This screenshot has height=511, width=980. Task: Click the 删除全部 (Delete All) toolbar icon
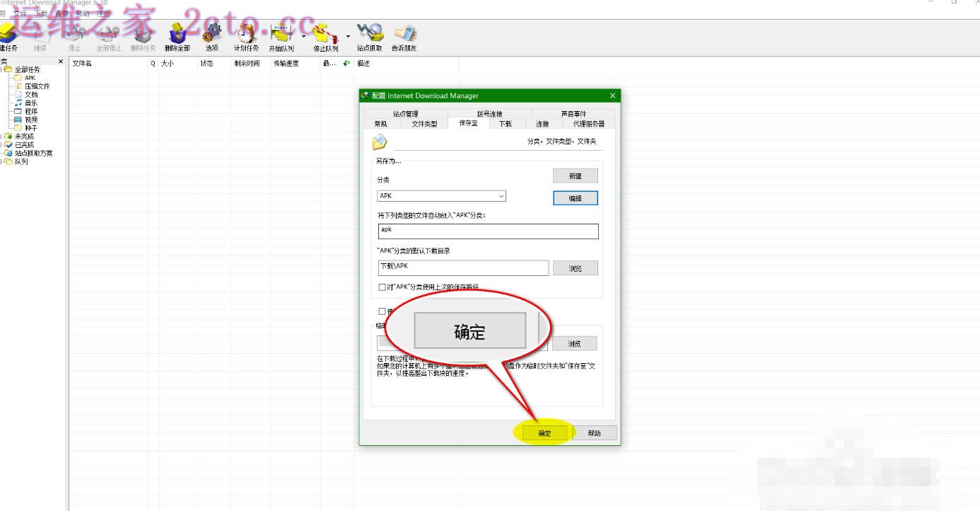(177, 38)
